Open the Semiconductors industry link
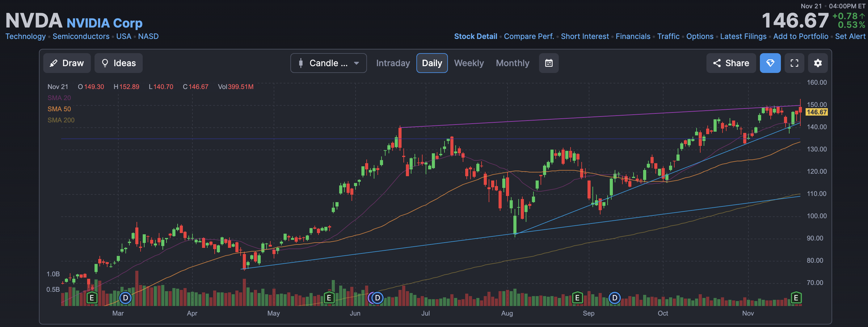 point(81,36)
